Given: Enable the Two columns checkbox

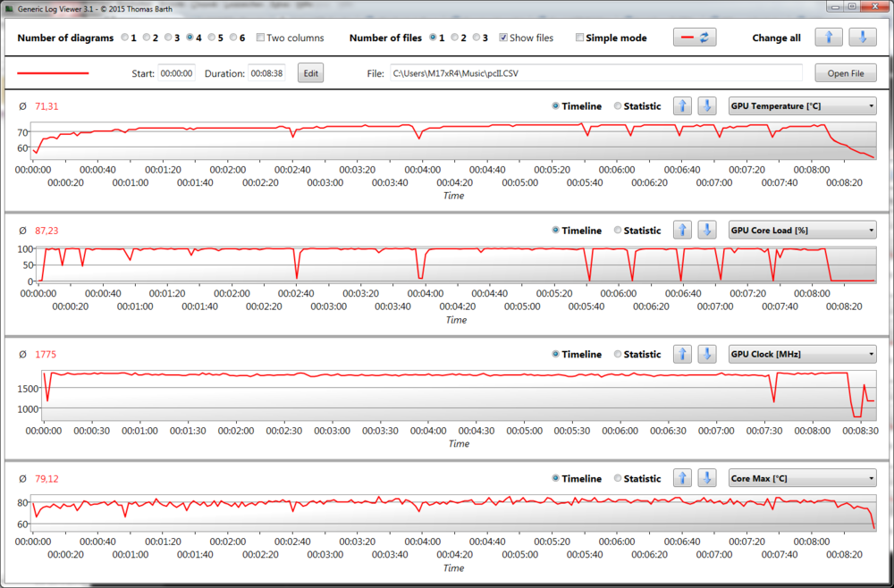Looking at the screenshot, I should coord(261,38).
